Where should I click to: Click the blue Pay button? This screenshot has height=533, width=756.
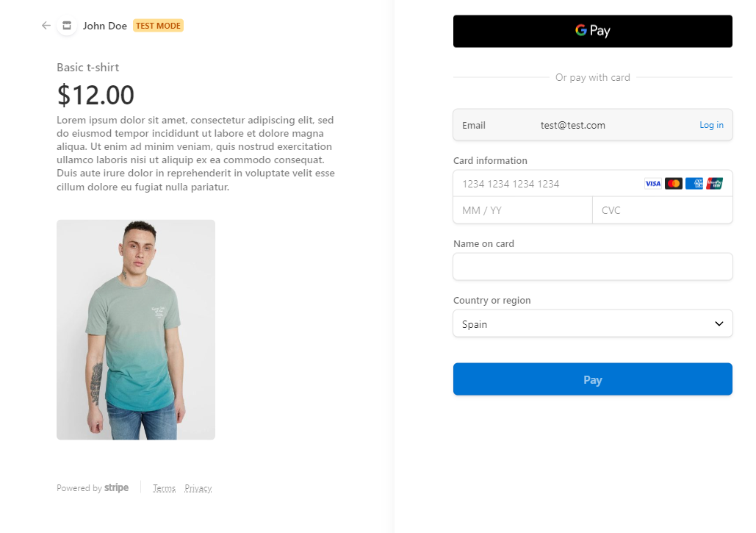click(592, 379)
